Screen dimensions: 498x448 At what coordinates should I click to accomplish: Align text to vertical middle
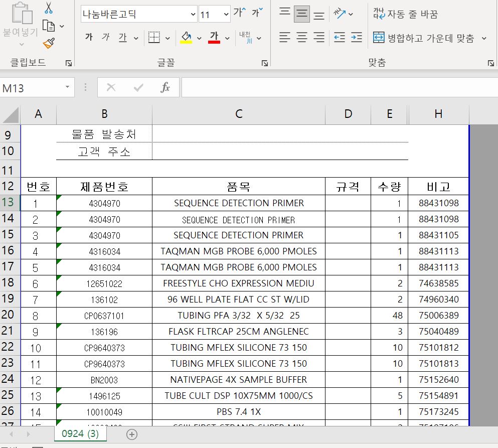click(302, 14)
